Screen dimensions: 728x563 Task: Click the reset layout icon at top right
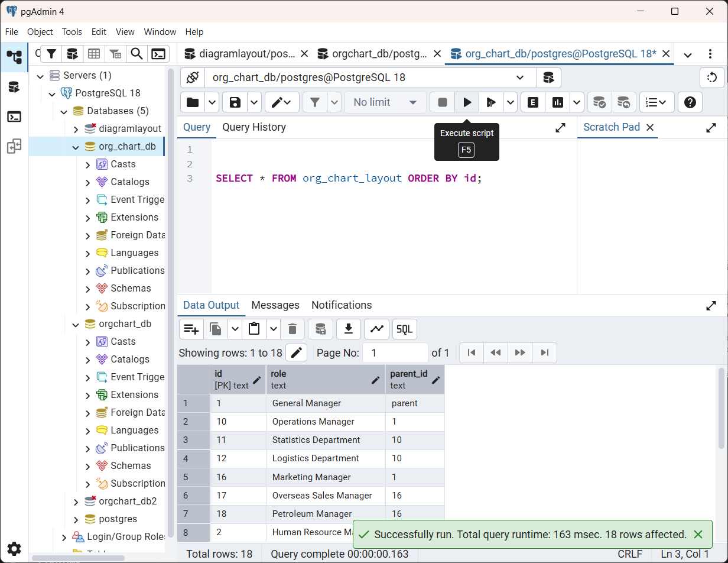[712, 77]
